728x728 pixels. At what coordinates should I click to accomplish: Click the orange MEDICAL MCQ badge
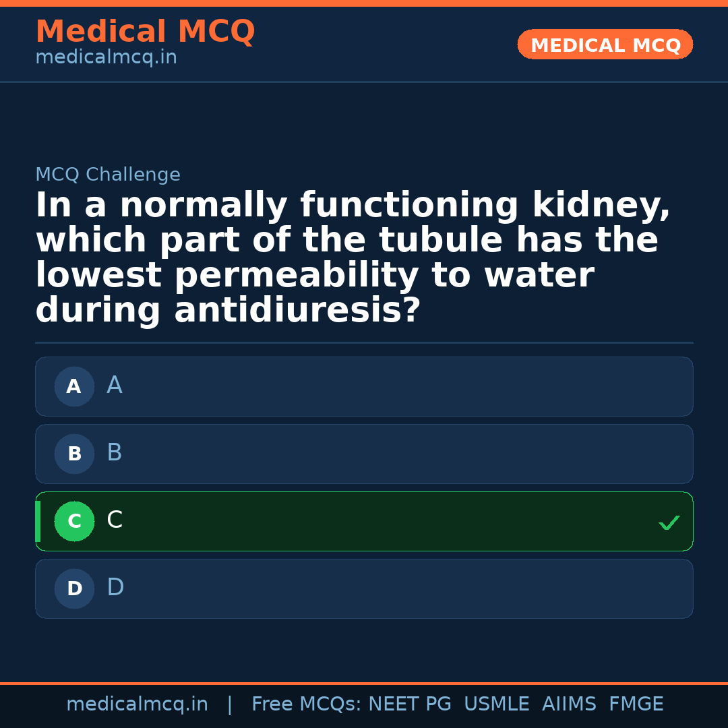click(605, 45)
